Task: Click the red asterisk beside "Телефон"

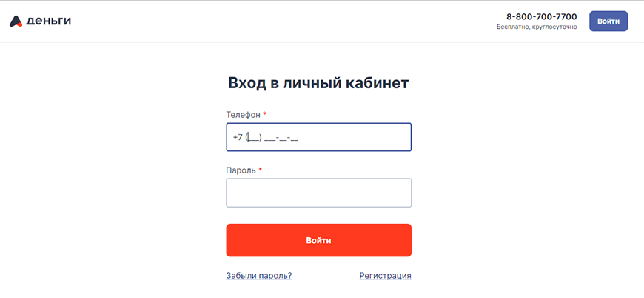Action: pyautogui.click(x=265, y=114)
